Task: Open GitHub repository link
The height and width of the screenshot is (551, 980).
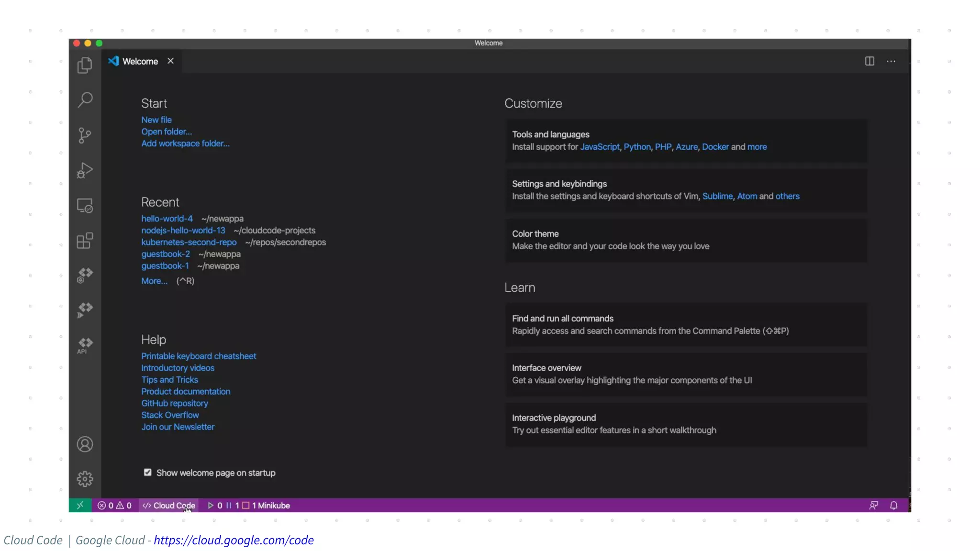Action: click(x=174, y=404)
